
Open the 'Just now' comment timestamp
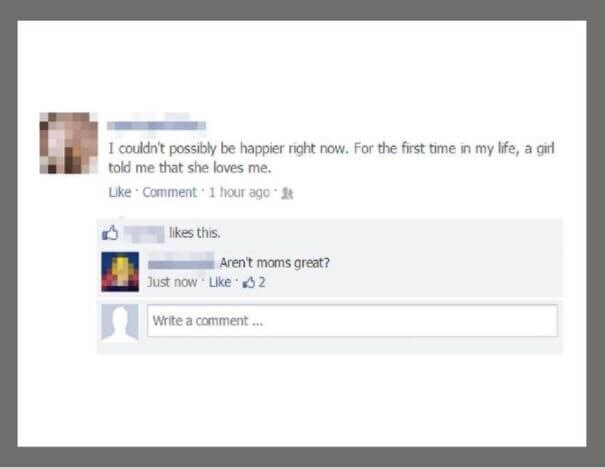coord(172,282)
